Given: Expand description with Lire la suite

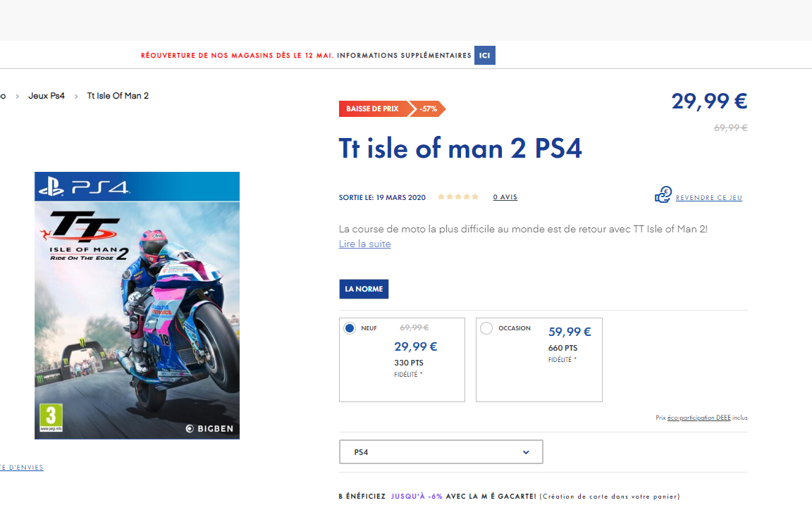Looking at the screenshot, I should 364,244.
